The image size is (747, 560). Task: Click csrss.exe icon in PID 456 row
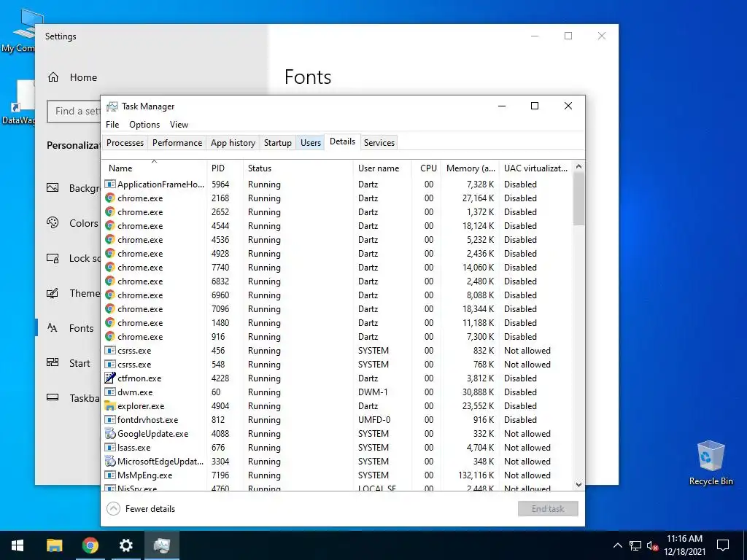pyautogui.click(x=110, y=351)
